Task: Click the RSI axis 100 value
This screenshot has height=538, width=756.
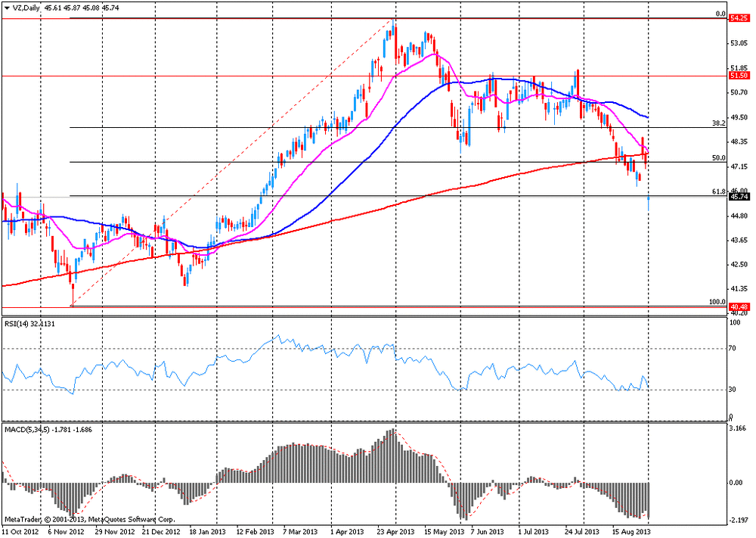Action: point(734,322)
